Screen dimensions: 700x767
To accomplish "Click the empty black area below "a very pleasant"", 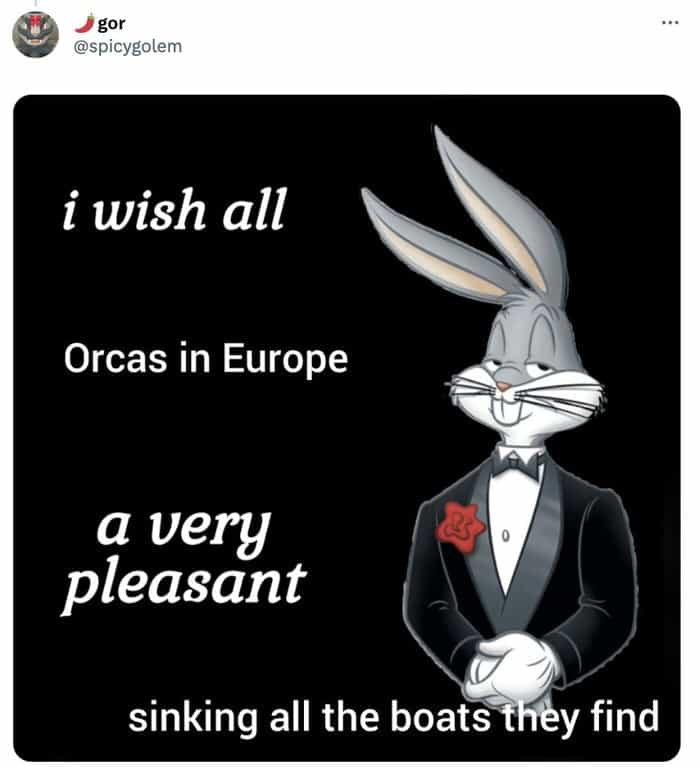I will click(x=200, y=650).
